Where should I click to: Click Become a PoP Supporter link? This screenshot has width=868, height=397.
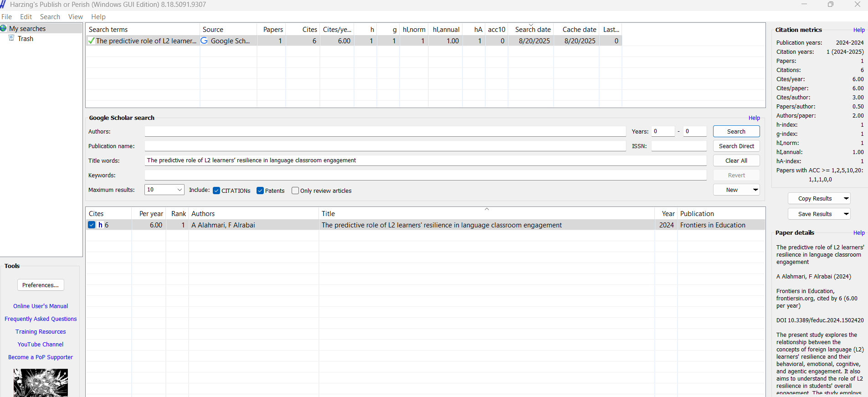[x=41, y=357]
